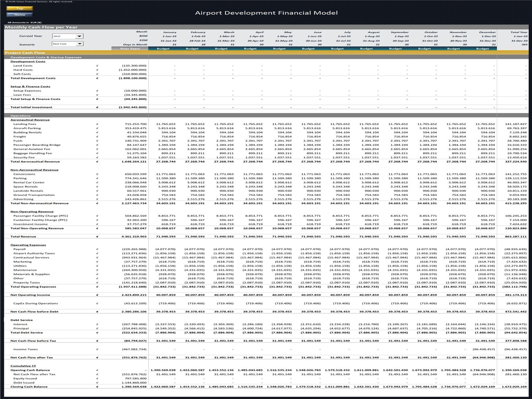Select the January Budget column header

coord(163,49)
